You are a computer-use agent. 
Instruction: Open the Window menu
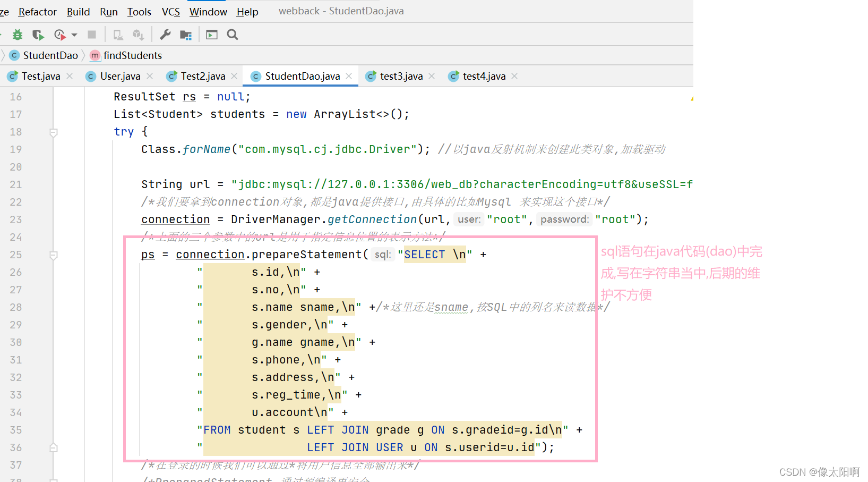point(208,12)
